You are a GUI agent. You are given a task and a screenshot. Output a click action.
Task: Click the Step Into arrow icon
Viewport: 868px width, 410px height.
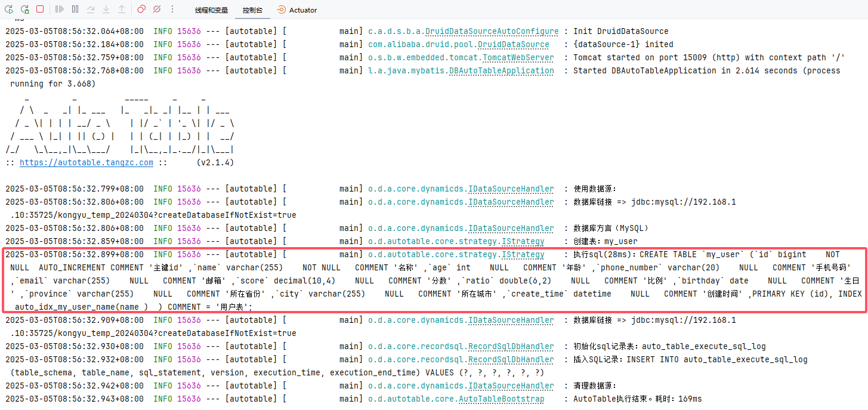point(106,10)
